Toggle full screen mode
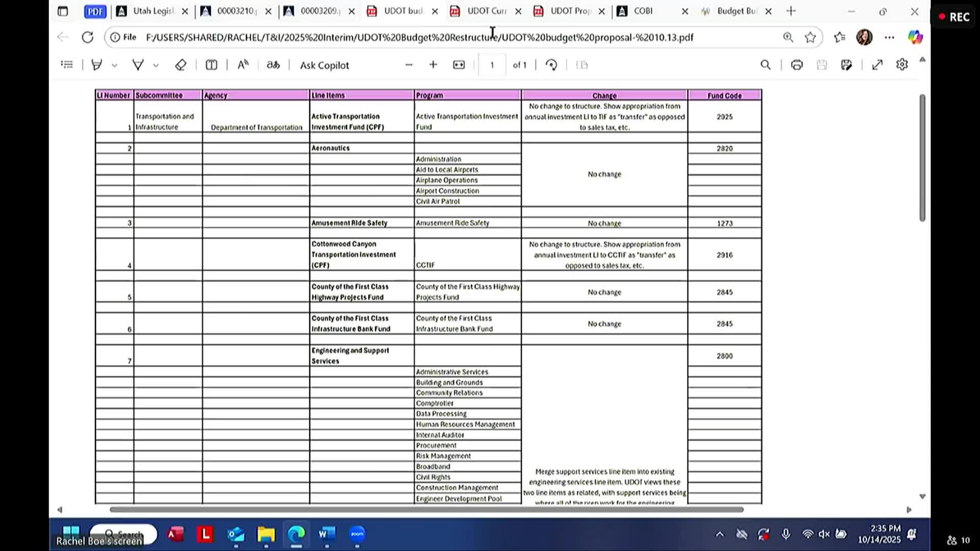The height and width of the screenshot is (551, 980). (877, 65)
